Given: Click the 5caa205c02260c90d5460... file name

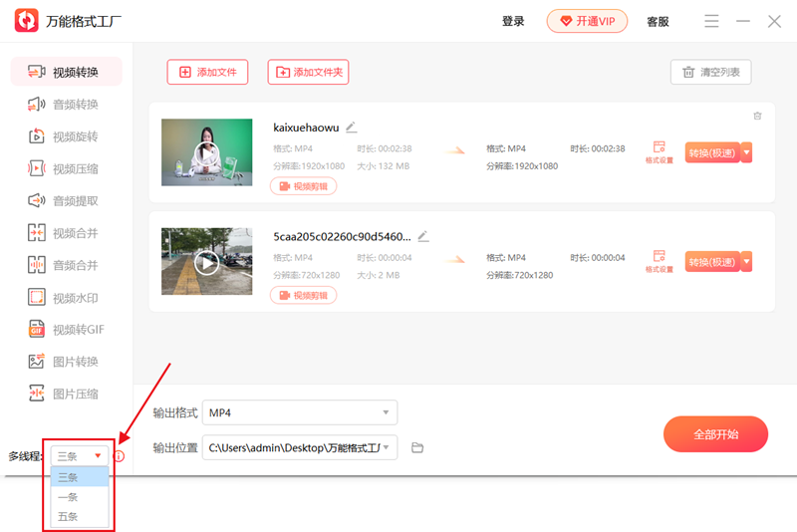Looking at the screenshot, I should click(x=342, y=237).
